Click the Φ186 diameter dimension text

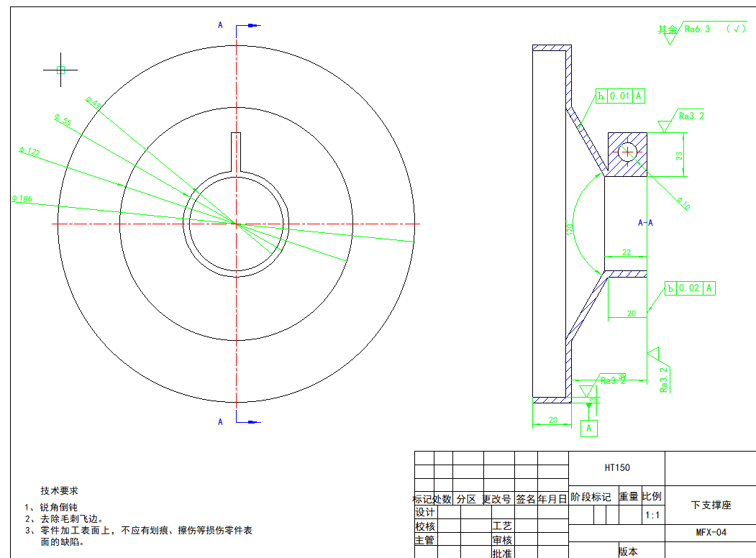coord(22,198)
